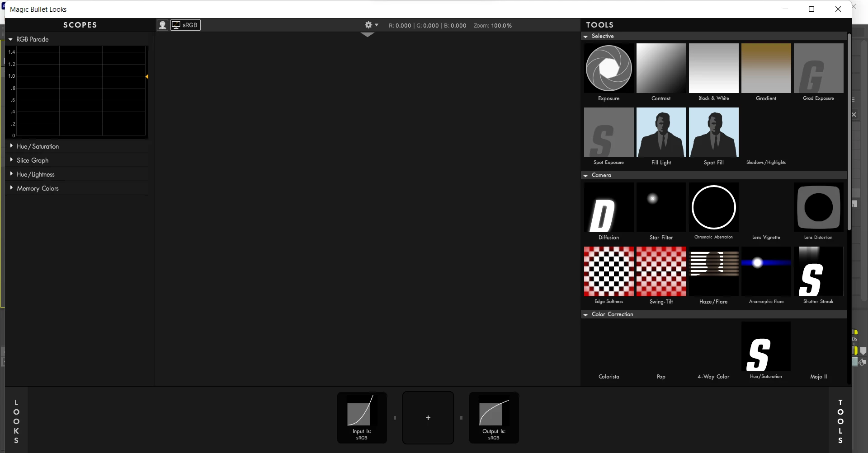Click the TOOLS panel header
Image resolution: width=868 pixels, height=453 pixels.
(599, 25)
